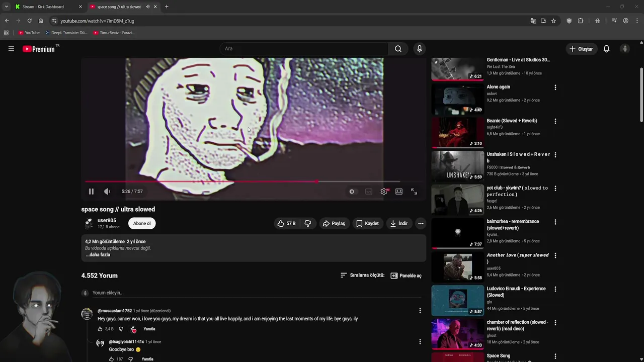Download the video via İndir
This screenshot has width=644, height=362.
tap(399, 223)
